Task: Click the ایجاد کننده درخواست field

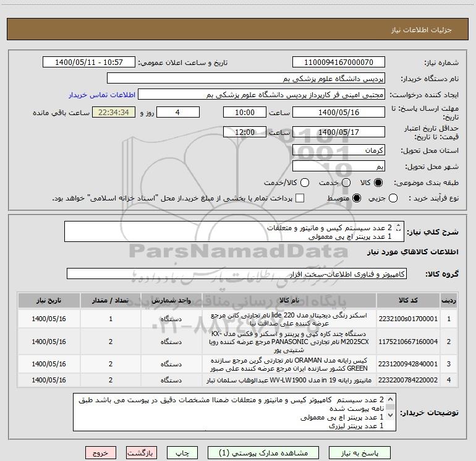Action: [261, 95]
